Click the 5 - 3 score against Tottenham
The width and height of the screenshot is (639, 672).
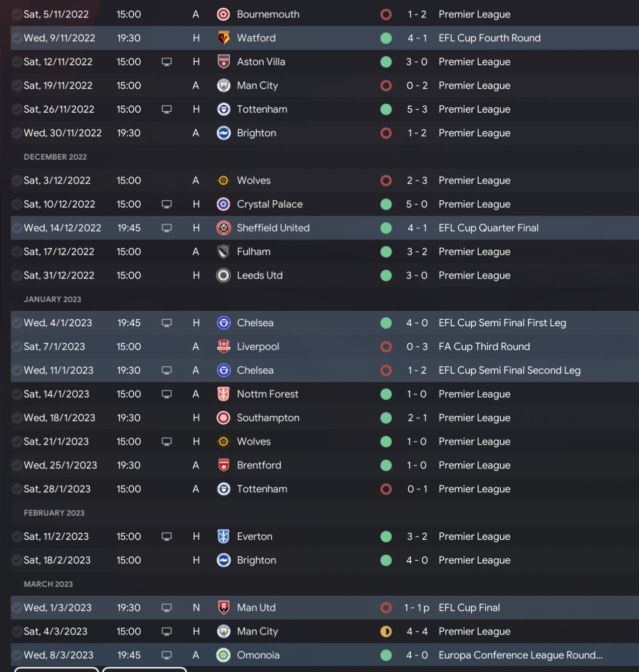click(x=417, y=109)
